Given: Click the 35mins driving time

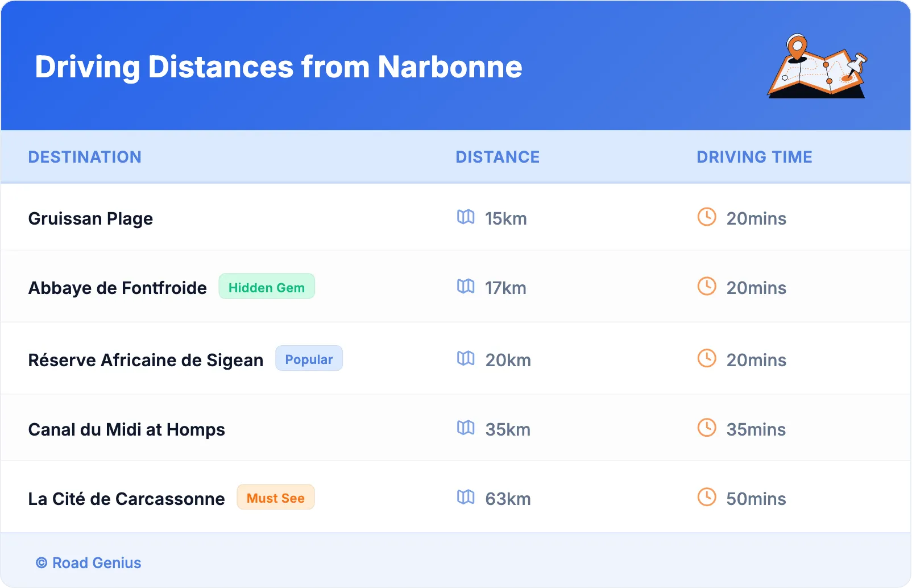Looking at the screenshot, I should pos(756,430).
